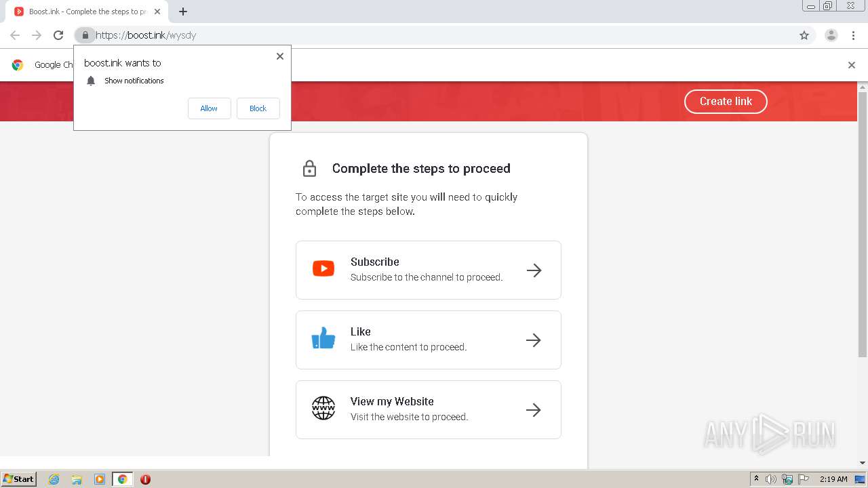The width and height of the screenshot is (868, 488).
Task: Dismiss the Google Chrome info bar
Action: pos(852,65)
